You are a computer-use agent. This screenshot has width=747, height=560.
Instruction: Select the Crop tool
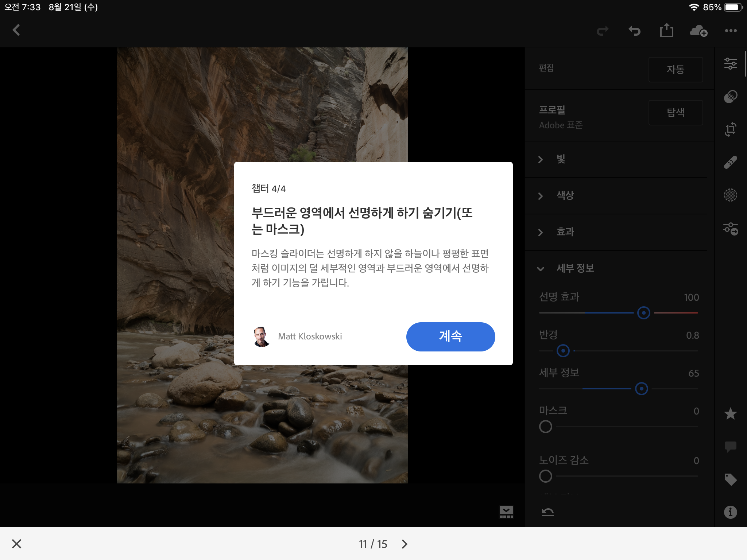[x=731, y=129]
